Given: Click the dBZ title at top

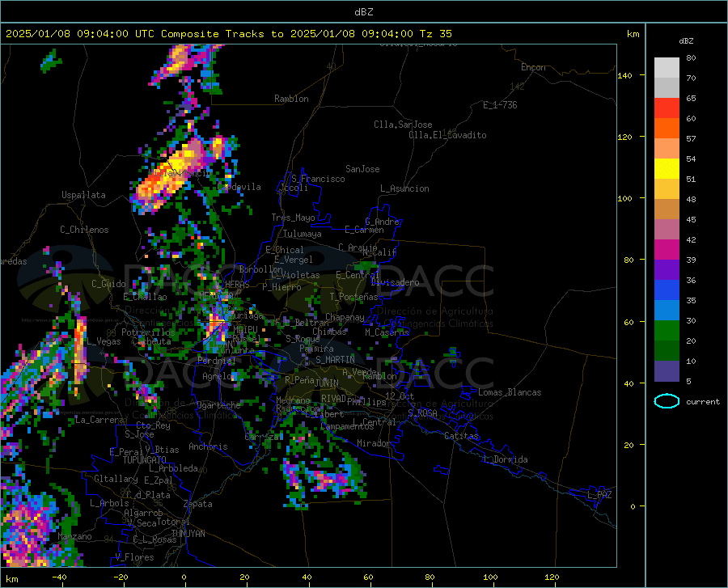Looking at the screenshot, I should point(363,12).
